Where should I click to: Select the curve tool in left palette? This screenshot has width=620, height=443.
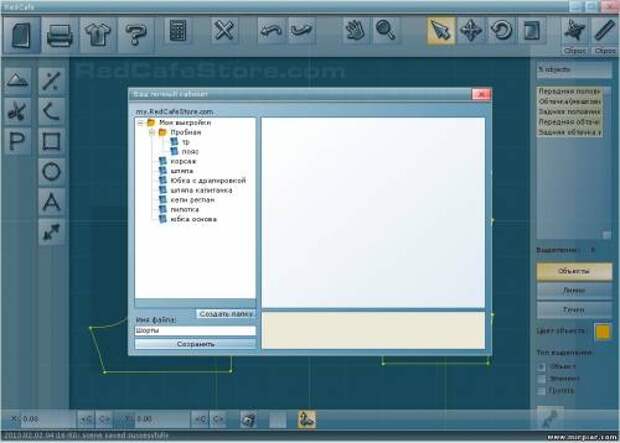coord(51,111)
